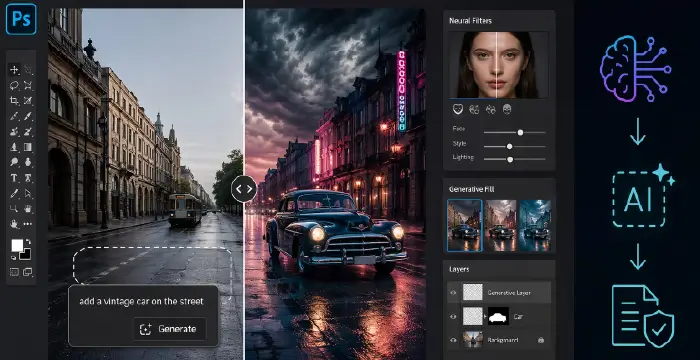This screenshot has width=700, height=360.
Task: Select the Crop tool
Action: (x=14, y=100)
